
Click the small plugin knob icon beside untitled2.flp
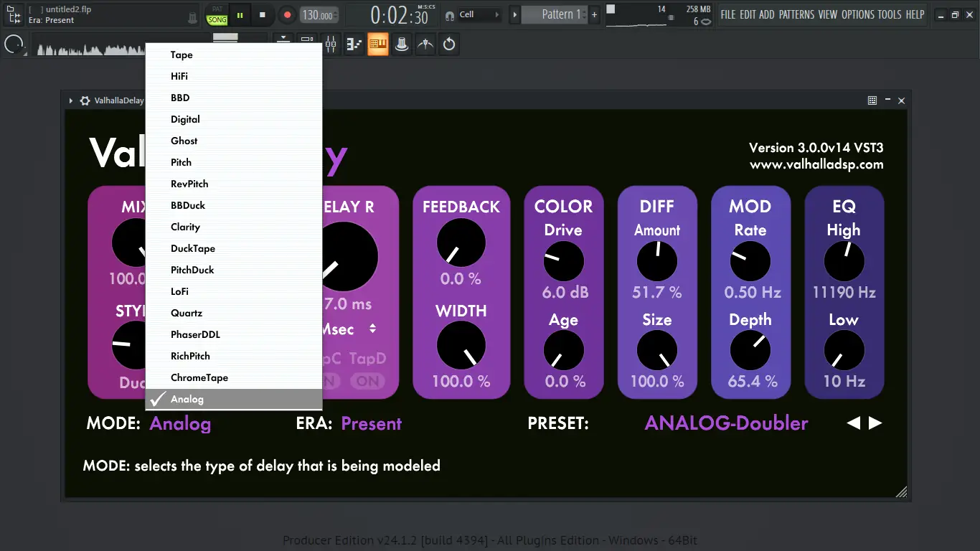192,17
